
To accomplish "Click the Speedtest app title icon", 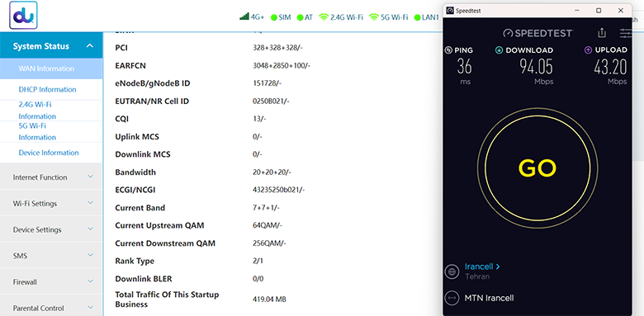I will 450,11.
